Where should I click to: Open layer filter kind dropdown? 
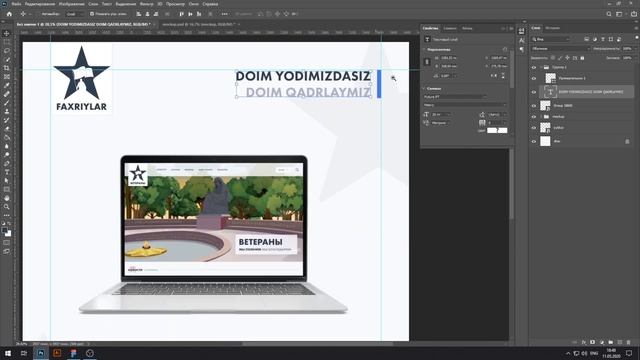click(551, 39)
